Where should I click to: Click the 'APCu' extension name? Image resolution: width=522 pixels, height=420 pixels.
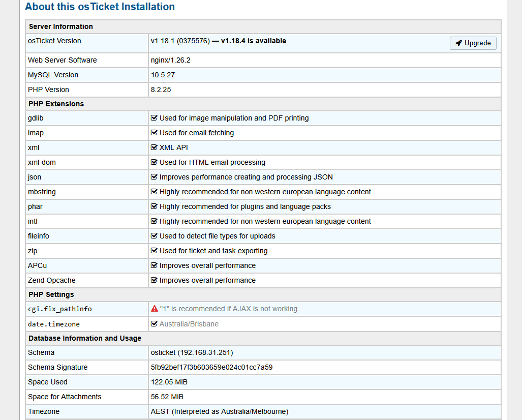[37, 266]
